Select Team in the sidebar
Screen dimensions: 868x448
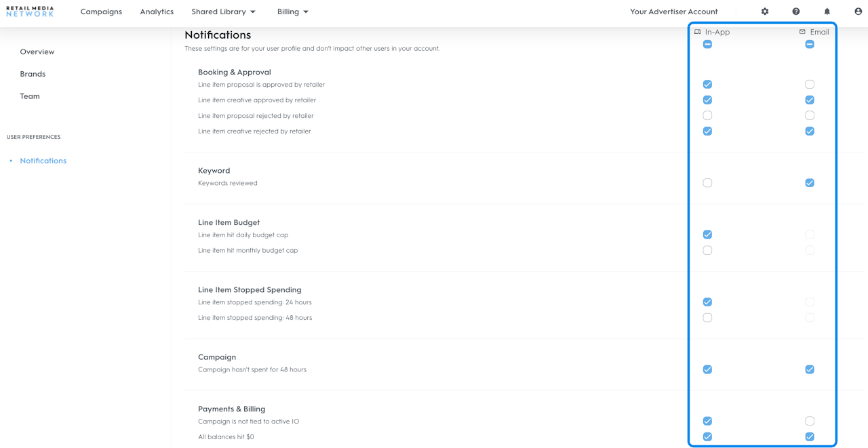(30, 96)
